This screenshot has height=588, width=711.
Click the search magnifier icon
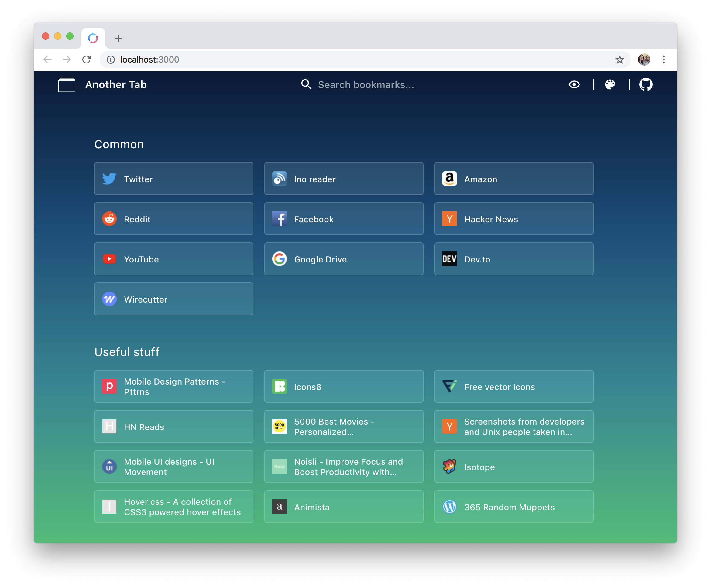306,84
